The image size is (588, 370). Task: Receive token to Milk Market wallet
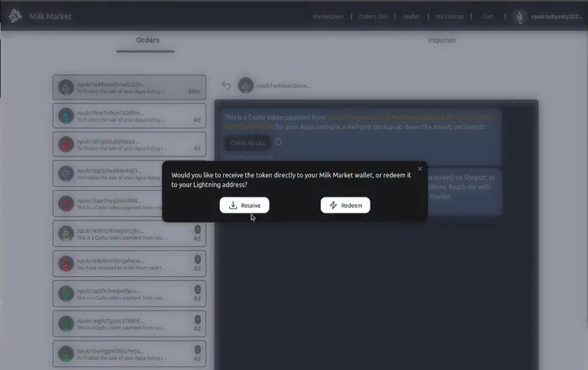click(x=244, y=205)
